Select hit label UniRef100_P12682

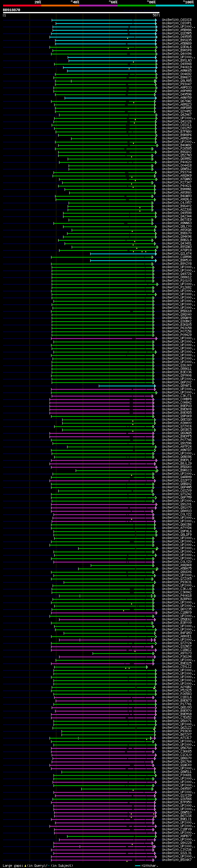click(x=177, y=287)
